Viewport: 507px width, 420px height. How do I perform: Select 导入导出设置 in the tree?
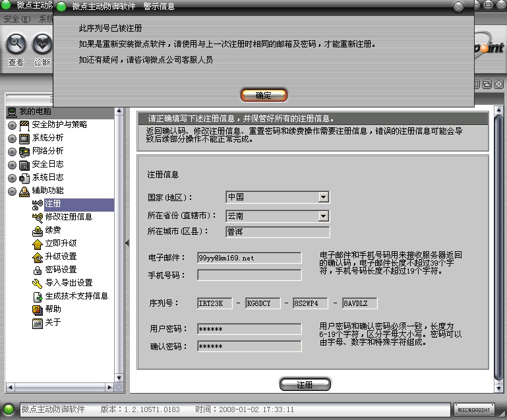[x=69, y=283]
